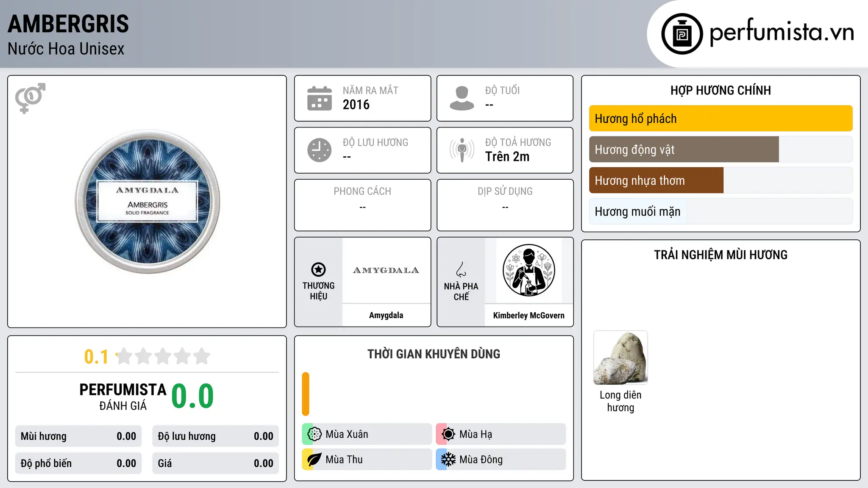The height and width of the screenshot is (488, 868).
Task: Click the Trên 2m projection value
Action: tap(507, 157)
